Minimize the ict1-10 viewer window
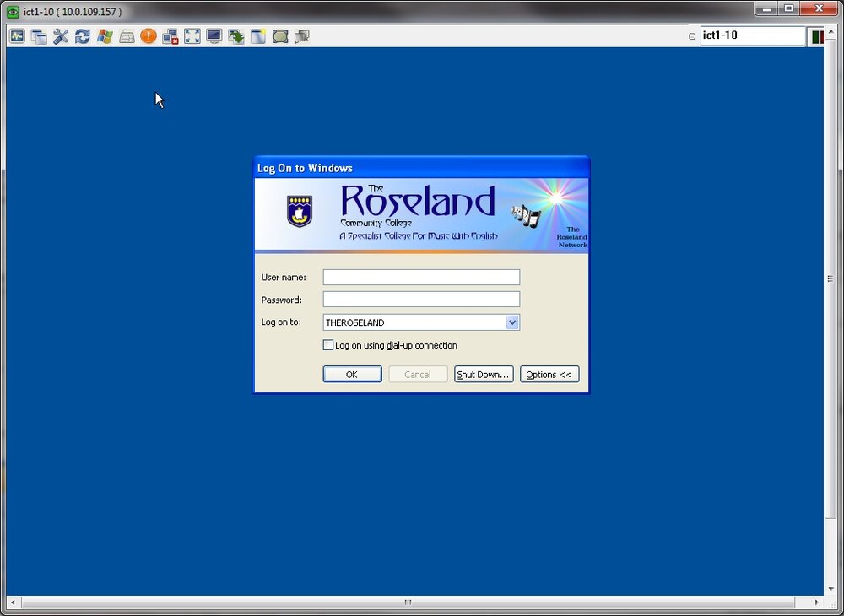 coord(767,8)
